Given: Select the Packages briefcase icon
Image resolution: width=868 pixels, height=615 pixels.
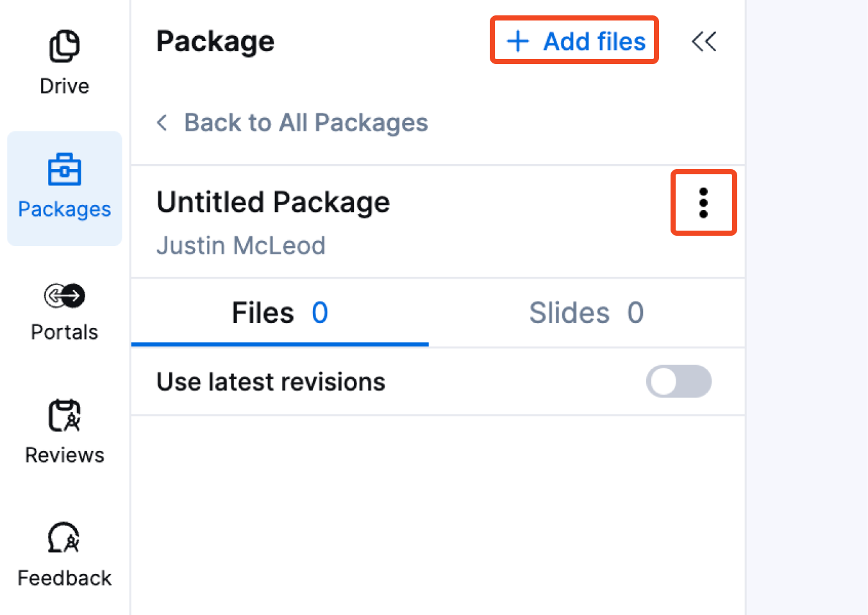Looking at the screenshot, I should click(x=64, y=169).
